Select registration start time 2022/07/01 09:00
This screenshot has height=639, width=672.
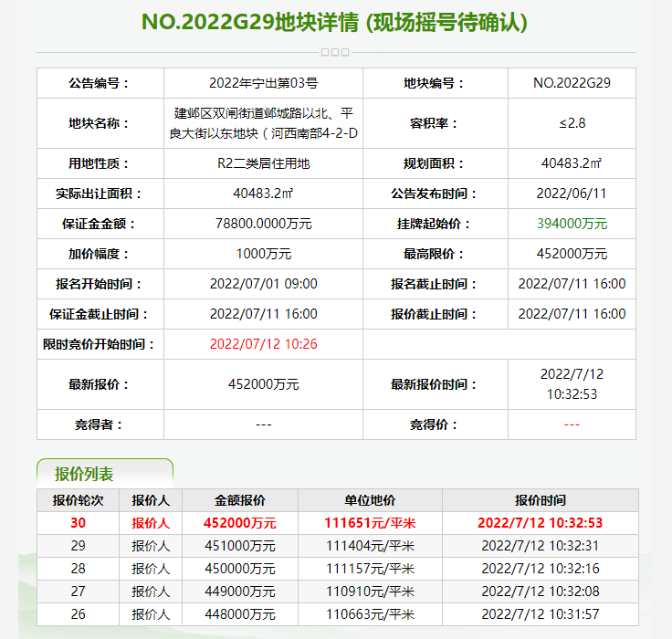pos(264,284)
